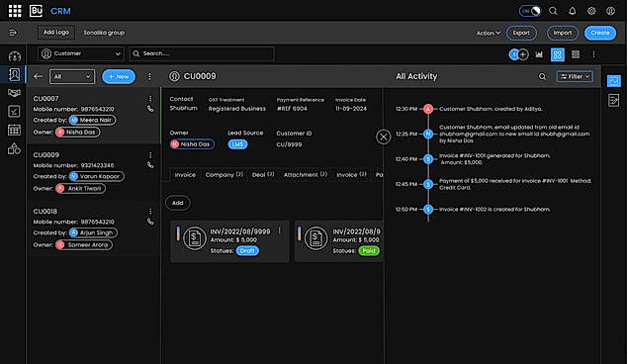Open the calendar sidebar icon

click(15, 130)
